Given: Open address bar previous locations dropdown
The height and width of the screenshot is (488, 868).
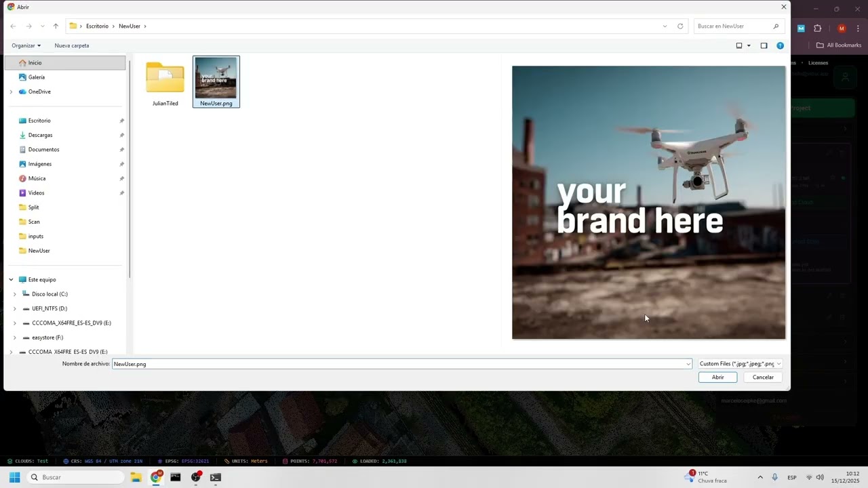Looking at the screenshot, I should point(665,26).
